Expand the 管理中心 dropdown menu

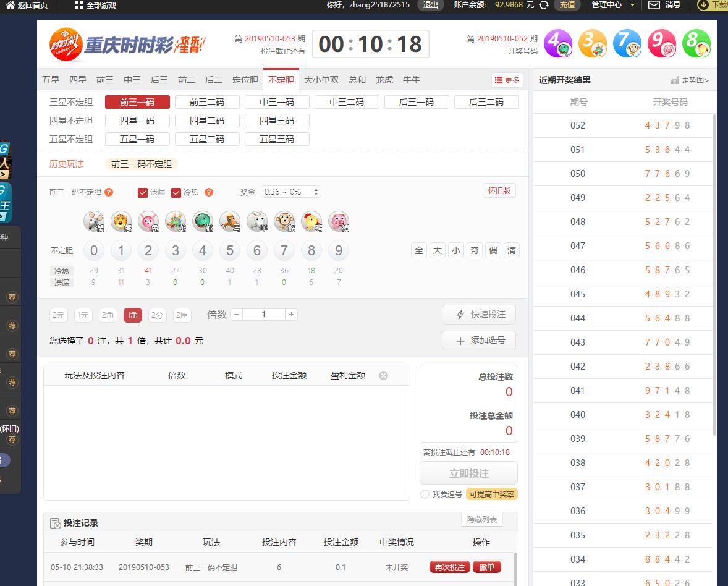[x=612, y=5]
